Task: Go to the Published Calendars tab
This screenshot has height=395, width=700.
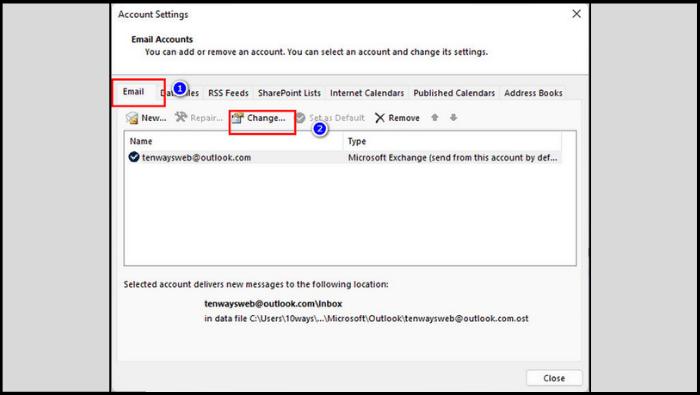Action: click(x=454, y=93)
